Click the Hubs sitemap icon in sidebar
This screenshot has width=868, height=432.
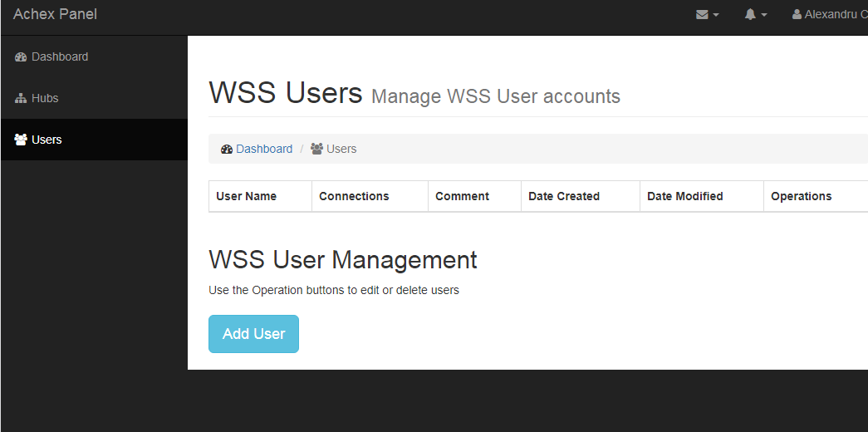point(21,99)
